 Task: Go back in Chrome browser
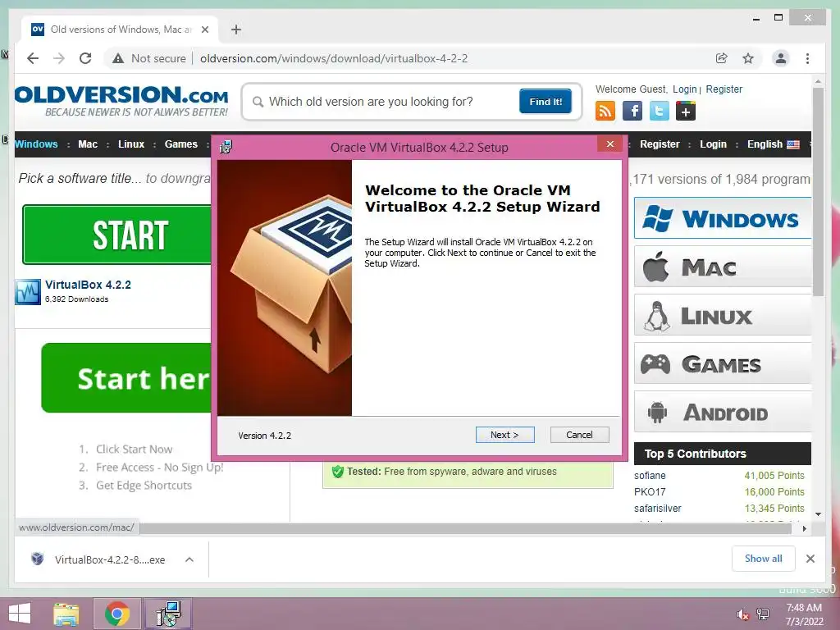33,58
